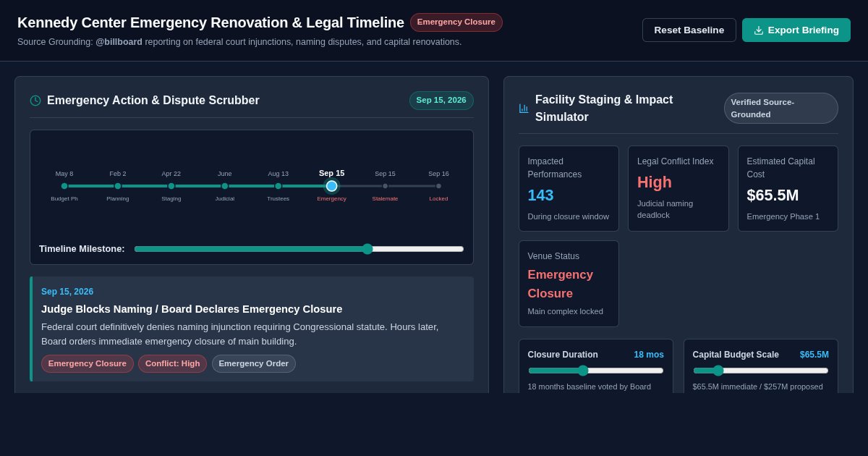Click the Verified Source-Grounded badge
868x456 pixels.
781,108
